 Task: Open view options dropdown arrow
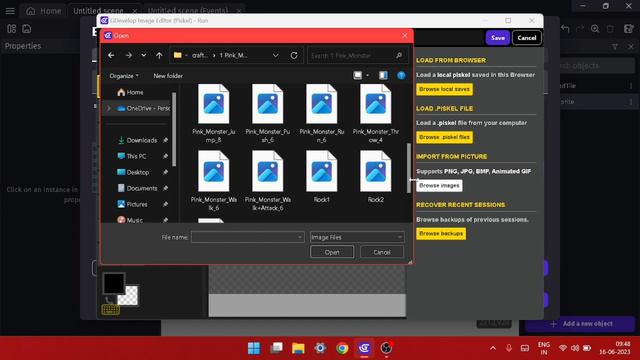[x=367, y=76]
